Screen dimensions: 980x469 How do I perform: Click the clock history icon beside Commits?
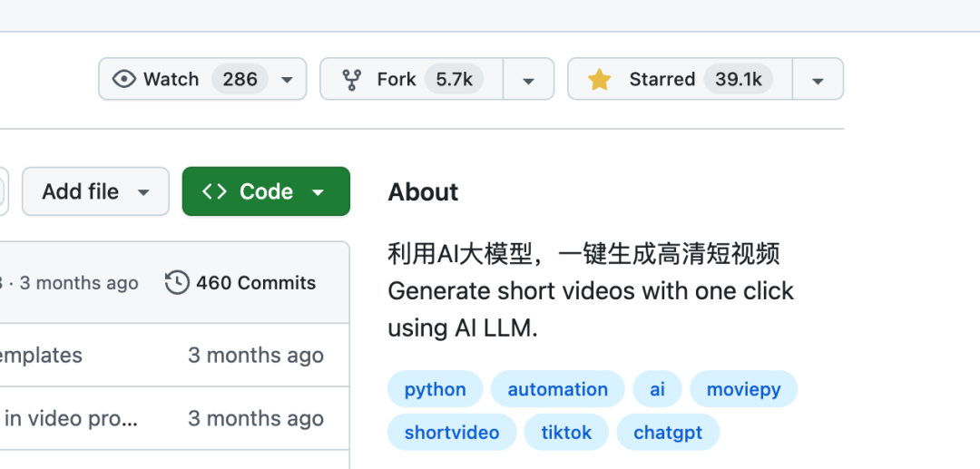177,283
